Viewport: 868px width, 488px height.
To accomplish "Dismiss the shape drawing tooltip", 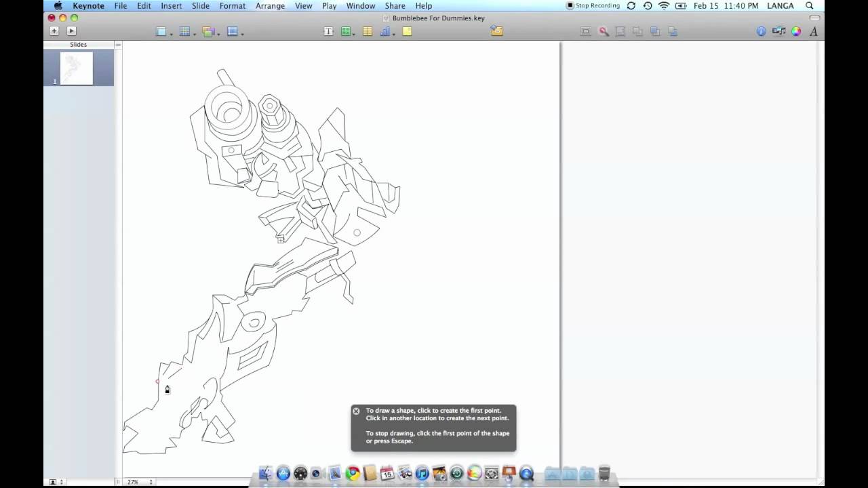I will point(356,411).
